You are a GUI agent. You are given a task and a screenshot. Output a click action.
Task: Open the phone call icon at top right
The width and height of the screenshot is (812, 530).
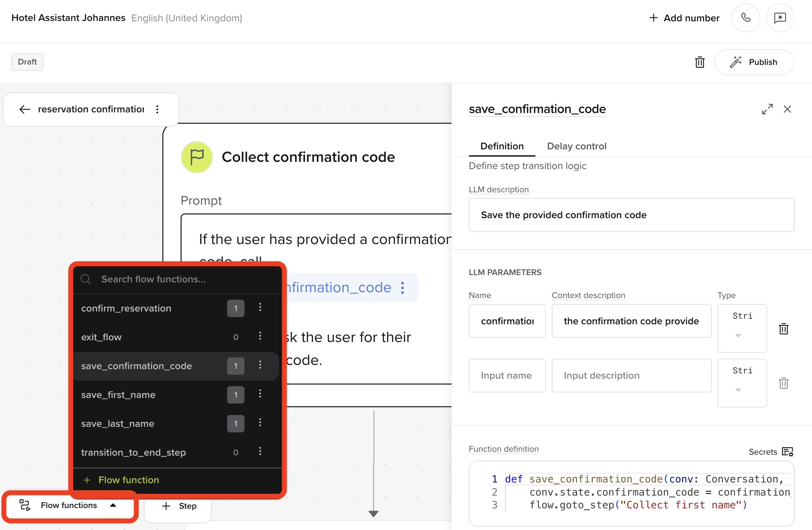click(x=745, y=18)
